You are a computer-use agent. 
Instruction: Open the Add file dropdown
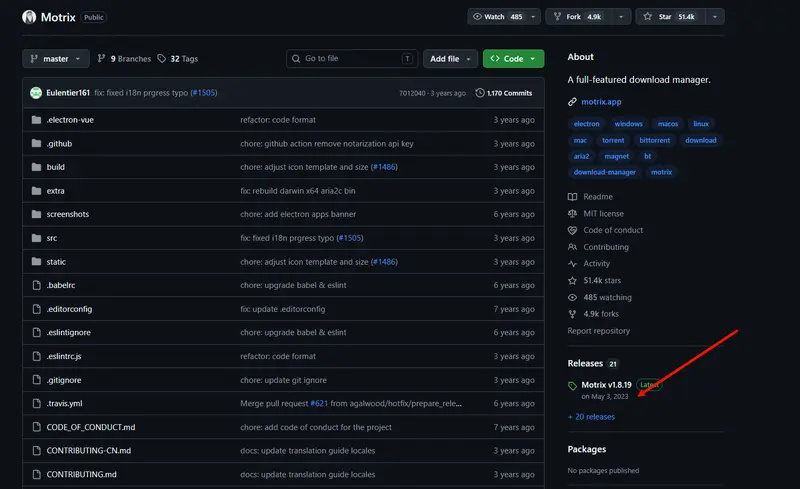coord(449,59)
